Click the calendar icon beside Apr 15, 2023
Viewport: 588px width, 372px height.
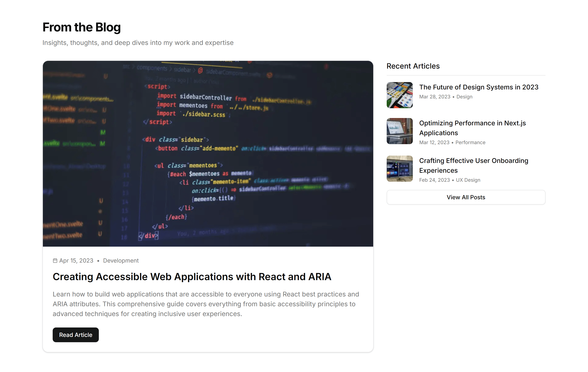click(x=55, y=261)
